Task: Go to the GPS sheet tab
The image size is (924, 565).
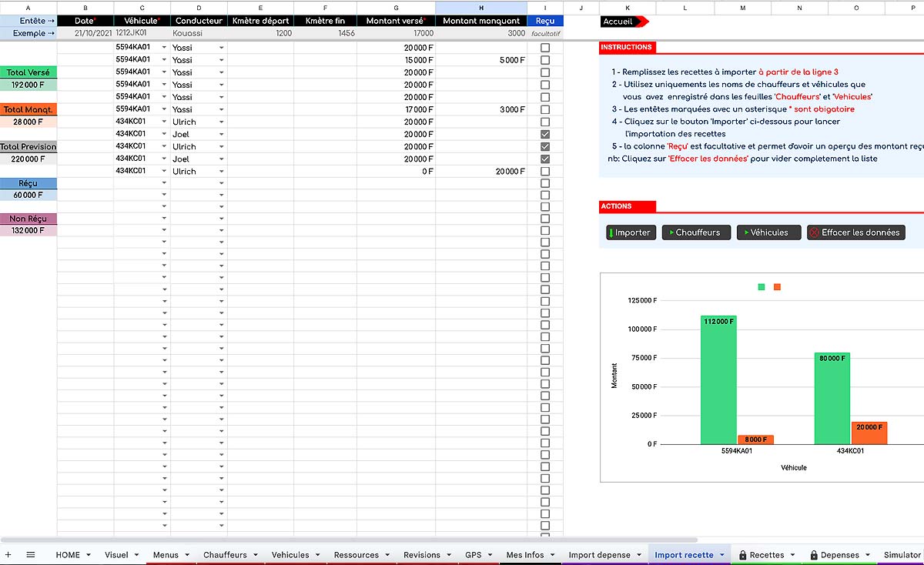Action: click(x=473, y=555)
